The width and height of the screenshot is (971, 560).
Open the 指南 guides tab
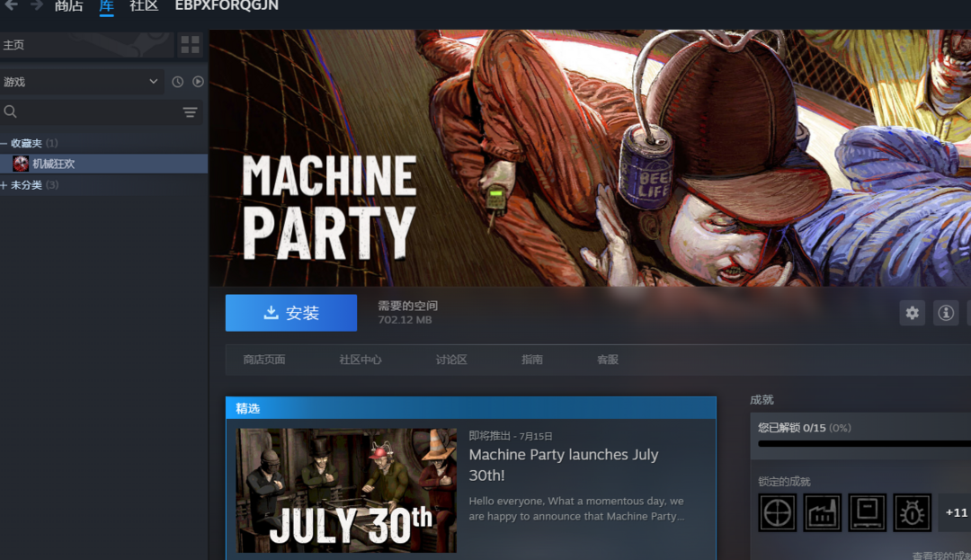coord(532,360)
